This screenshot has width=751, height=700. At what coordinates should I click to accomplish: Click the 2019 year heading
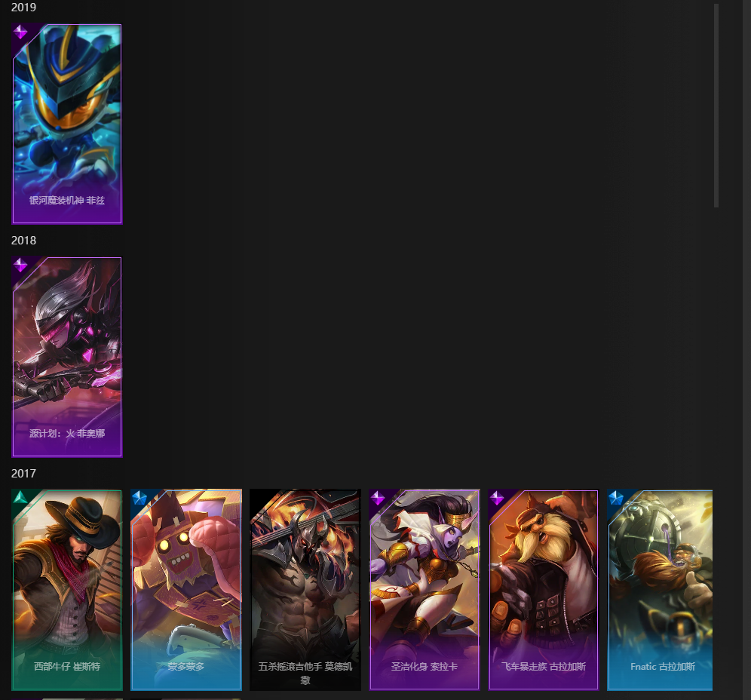23,8
